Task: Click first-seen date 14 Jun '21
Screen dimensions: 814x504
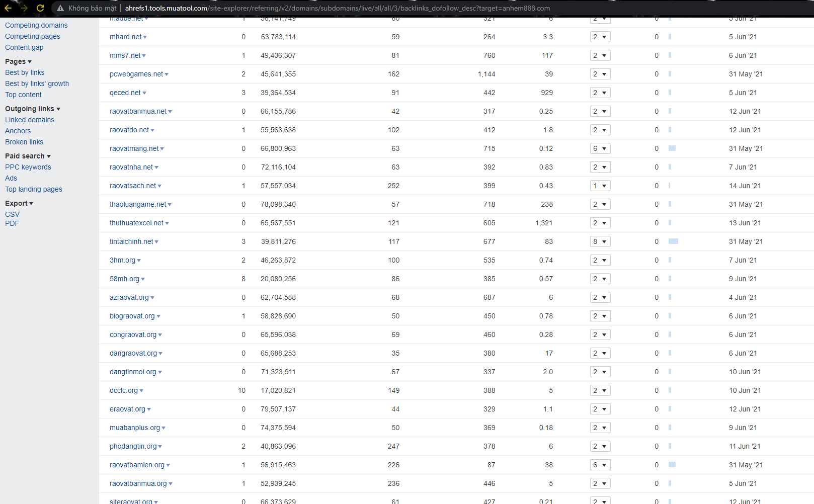Action: 745,186
